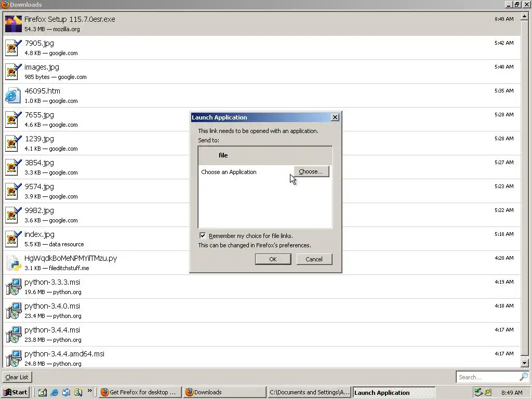Viewport: 532px width, 399px height.
Task: Click the Firefox Setup 115.7.0esr.exe name
Action: coord(70,19)
